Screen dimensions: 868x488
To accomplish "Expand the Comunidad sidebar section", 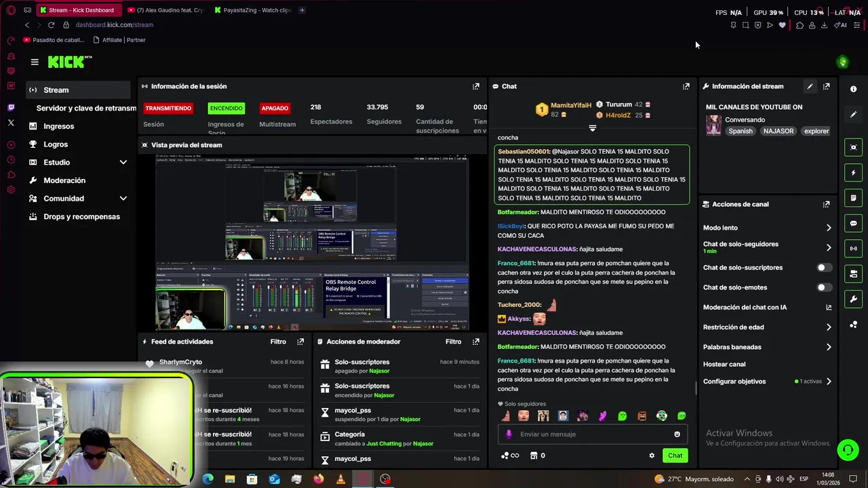I will tap(123, 199).
